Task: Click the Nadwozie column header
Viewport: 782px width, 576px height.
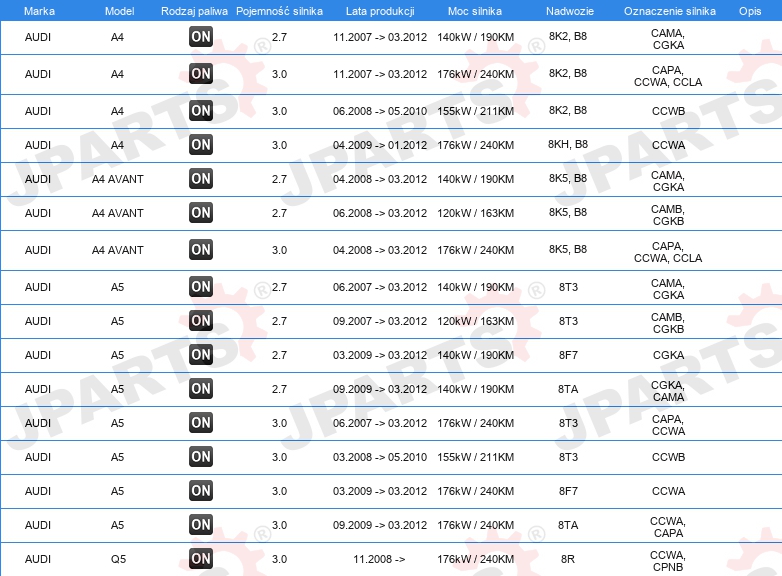Action: 570,11
